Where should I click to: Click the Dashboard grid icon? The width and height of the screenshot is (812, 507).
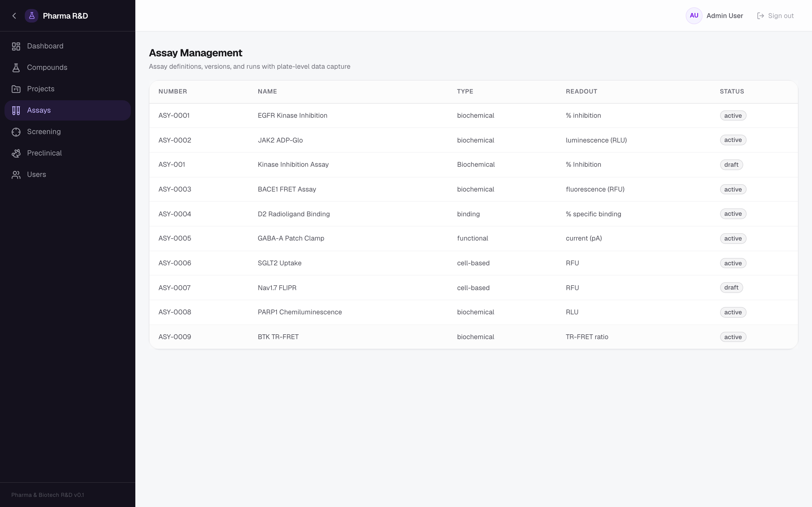(x=16, y=46)
